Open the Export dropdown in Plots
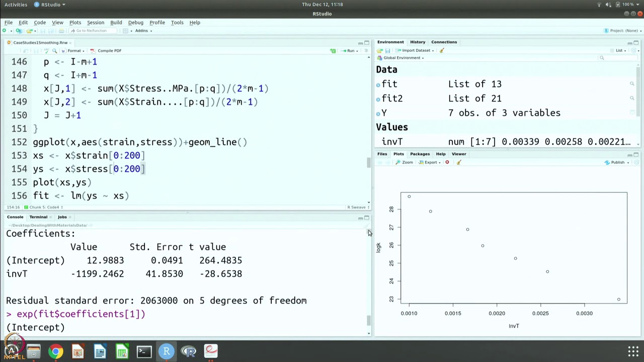This screenshot has width=644, height=362. tap(429, 162)
